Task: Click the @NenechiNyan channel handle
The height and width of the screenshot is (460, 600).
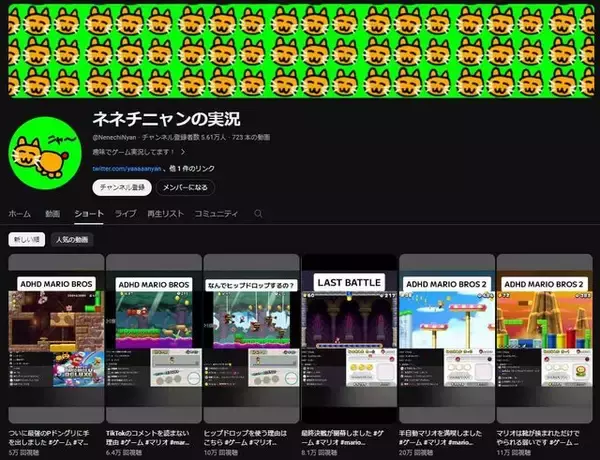Action: point(114,137)
